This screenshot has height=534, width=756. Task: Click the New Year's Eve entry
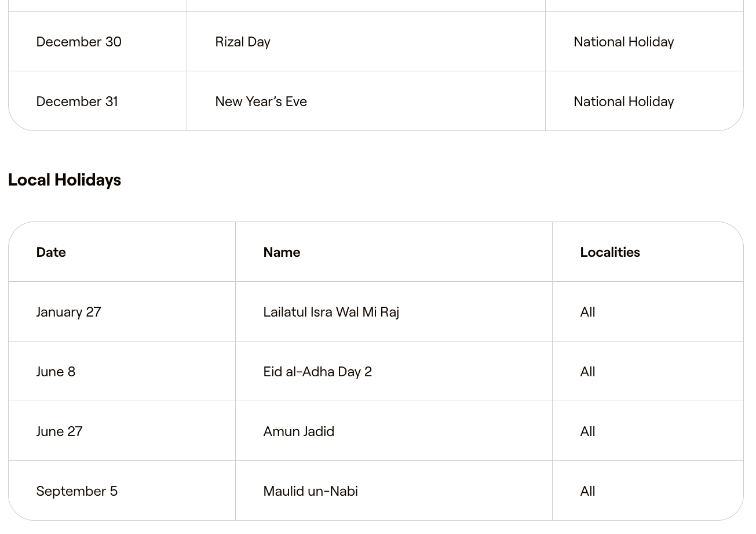pos(261,101)
